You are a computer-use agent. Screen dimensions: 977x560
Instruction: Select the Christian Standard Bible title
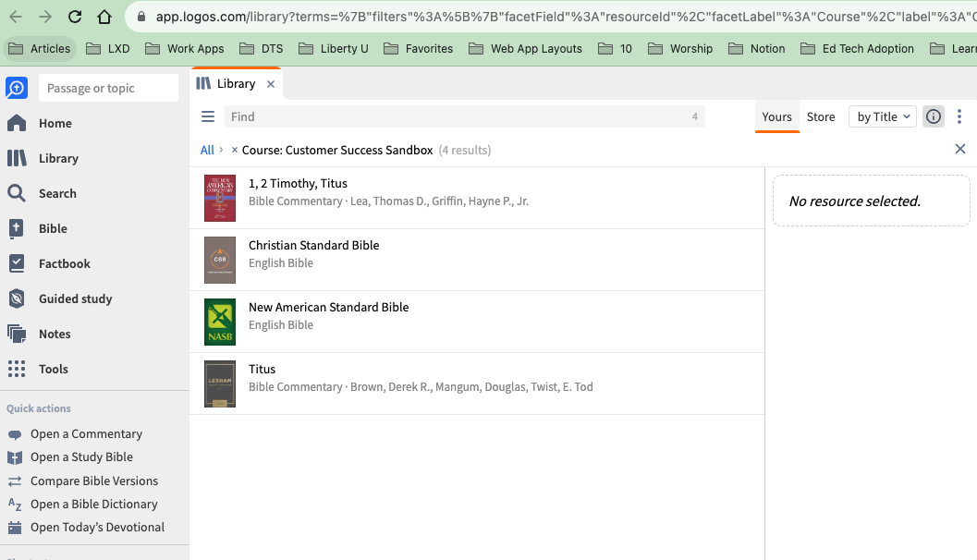(x=314, y=246)
